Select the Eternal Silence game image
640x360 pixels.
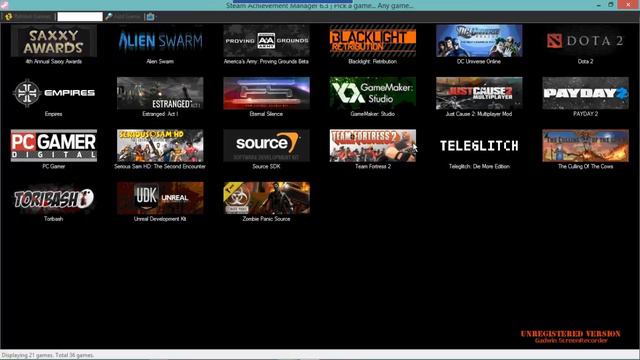coord(267,93)
